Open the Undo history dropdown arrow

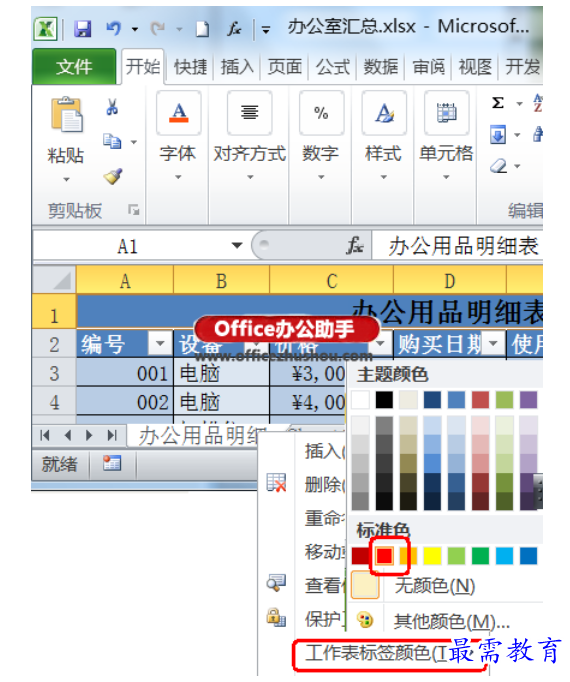coord(135,30)
